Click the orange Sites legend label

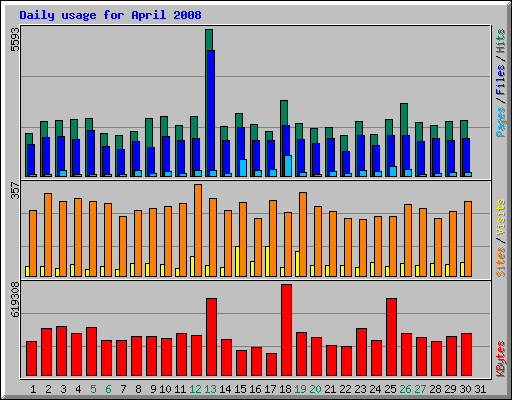(x=501, y=262)
